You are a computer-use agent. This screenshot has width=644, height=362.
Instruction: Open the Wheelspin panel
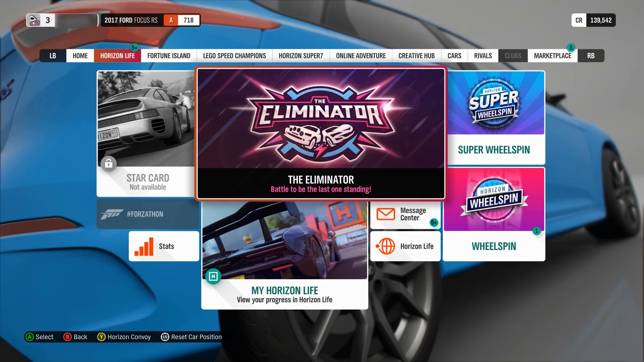click(x=494, y=215)
